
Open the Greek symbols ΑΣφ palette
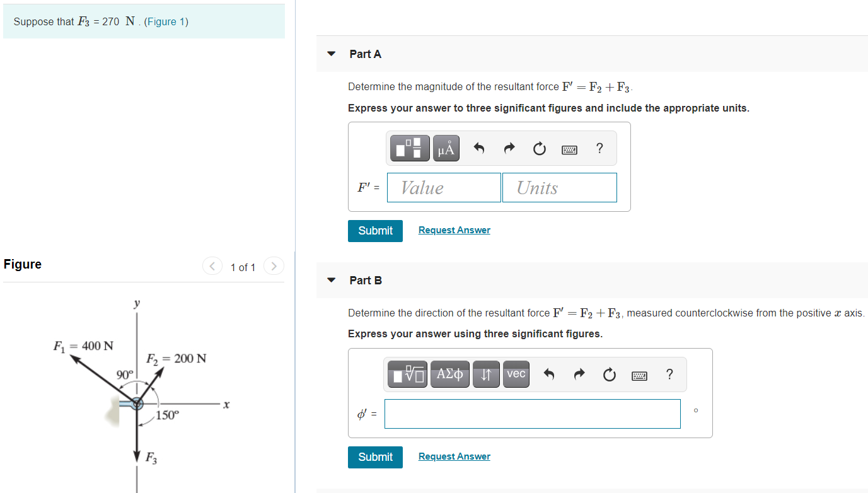pos(449,374)
